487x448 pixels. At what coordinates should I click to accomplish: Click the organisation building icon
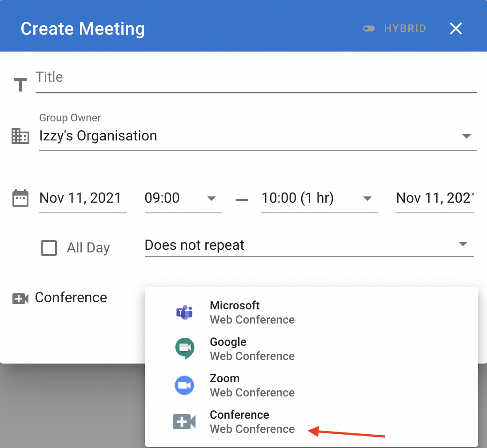pyautogui.click(x=20, y=136)
